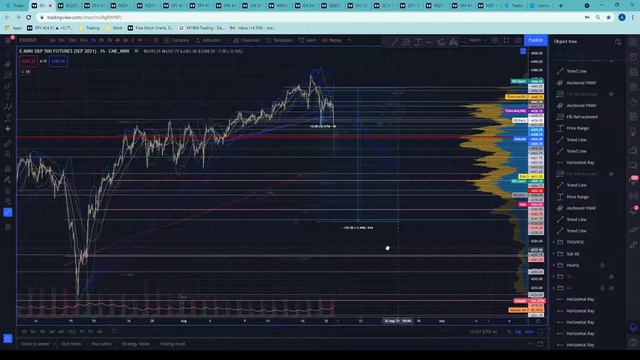This screenshot has width=640, height=360.
Task: Reload the TradingView page
Action: pyautogui.click(x=29, y=18)
